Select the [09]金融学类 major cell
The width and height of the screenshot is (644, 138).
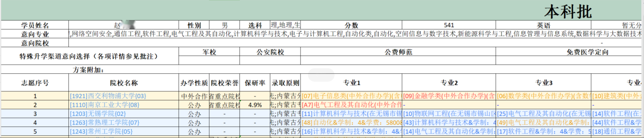[449, 96]
